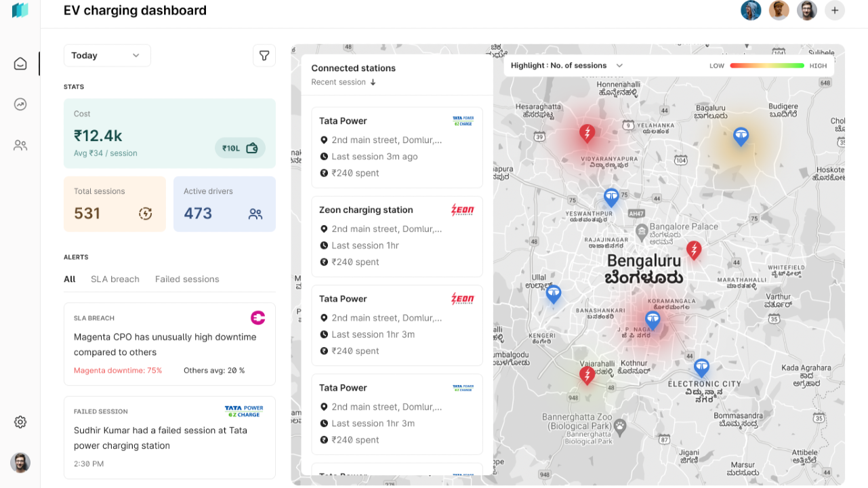Select the All alerts tab

coord(70,279)
